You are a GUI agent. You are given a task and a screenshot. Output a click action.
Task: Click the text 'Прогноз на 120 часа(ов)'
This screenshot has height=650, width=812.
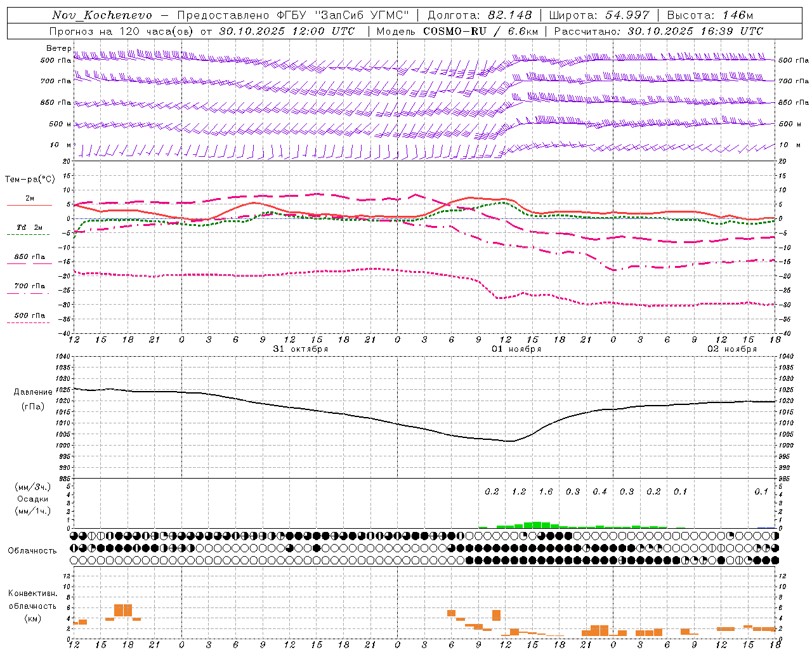pos(121,31)
